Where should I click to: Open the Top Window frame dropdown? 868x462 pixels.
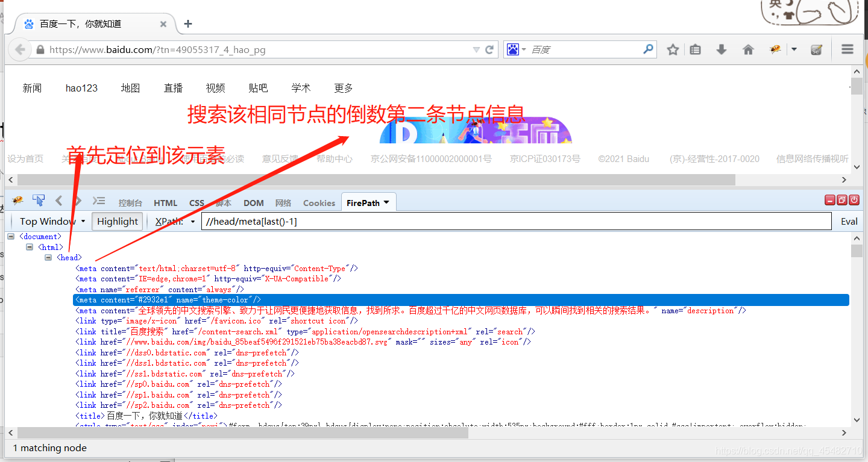point(52,222)
